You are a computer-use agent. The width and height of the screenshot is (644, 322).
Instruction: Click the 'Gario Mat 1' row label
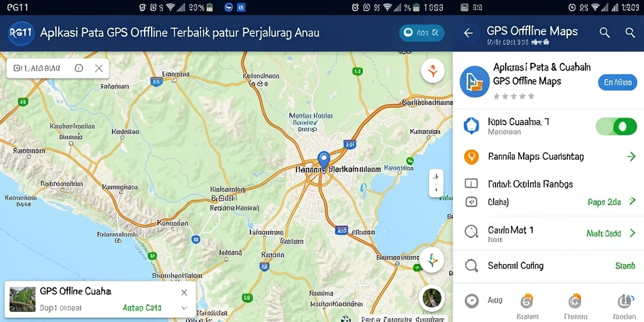(511, 230)
